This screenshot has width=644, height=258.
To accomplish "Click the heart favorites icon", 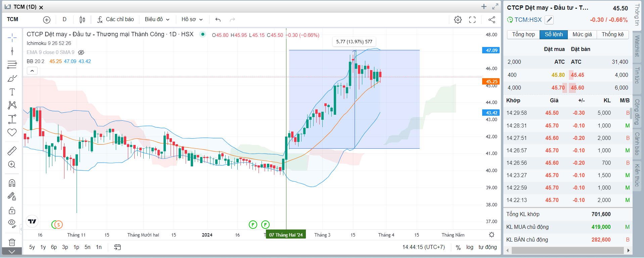I will (12, 133).
